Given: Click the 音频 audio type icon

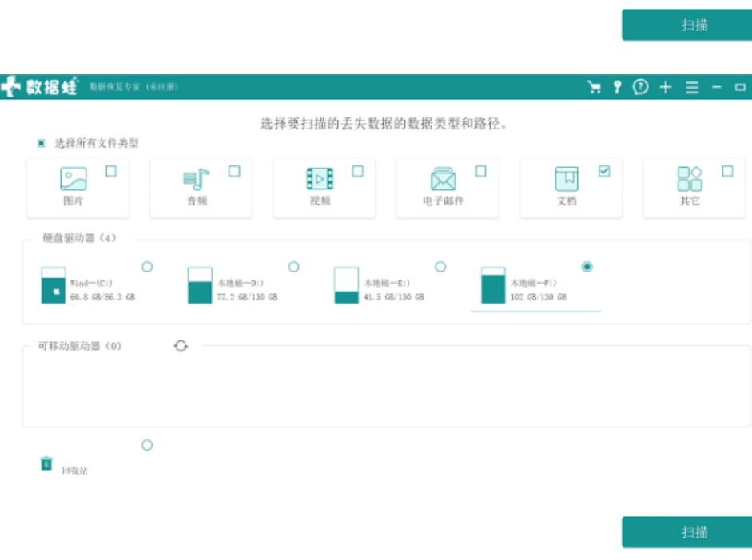Looking at the screenshot, I should tap(196, 179).
